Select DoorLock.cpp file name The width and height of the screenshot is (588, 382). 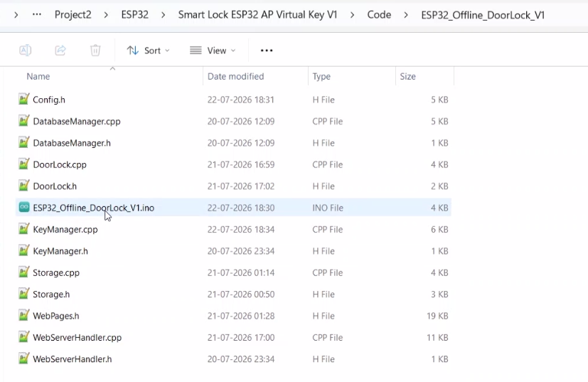click(x=60, y=165)
